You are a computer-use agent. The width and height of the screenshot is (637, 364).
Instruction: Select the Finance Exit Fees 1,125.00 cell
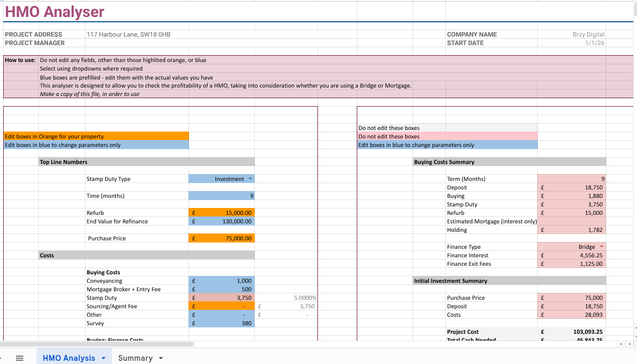coord(571,264)
